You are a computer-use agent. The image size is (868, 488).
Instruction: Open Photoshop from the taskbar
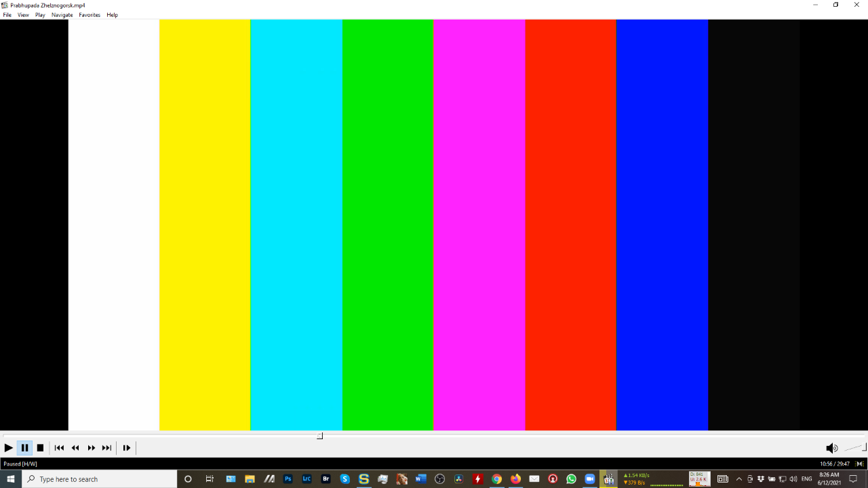[288, 479]
